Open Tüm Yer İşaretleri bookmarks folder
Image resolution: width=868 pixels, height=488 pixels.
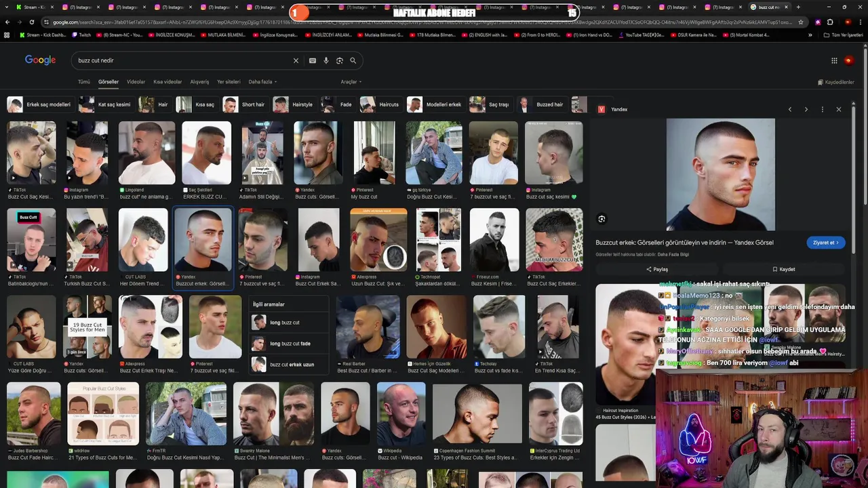coord(844,35)
